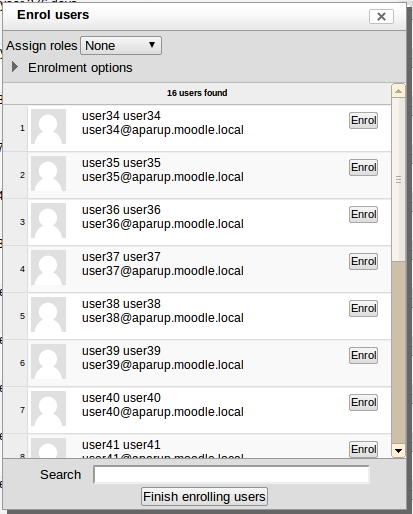This screenshot has height=514, width=413.
Task: Click the scrollbar down arrow
Action: pos(398,451)
